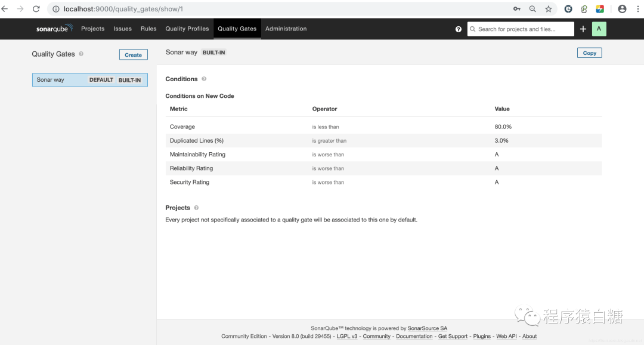
Task: Click the BUILT-IN badge next to Sonar way title
Action: 214,53
